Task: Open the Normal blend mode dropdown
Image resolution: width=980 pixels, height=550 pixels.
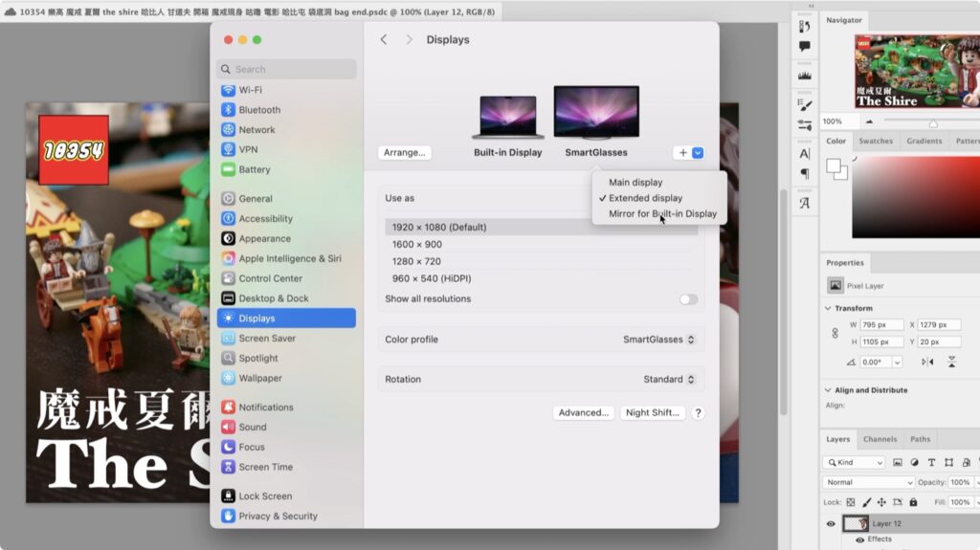Action: [869, 482]
